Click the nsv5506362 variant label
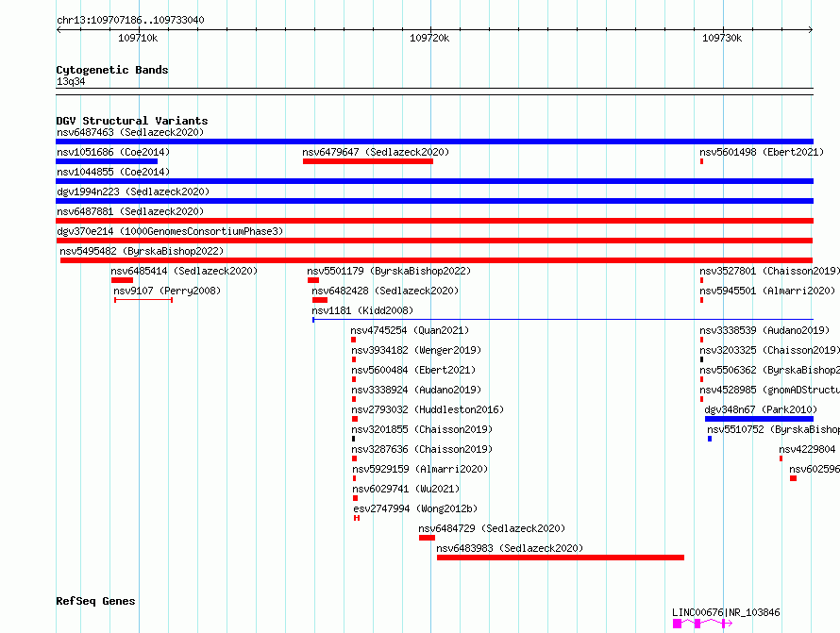This screenshot has height=633, width=840. point(770,370)
